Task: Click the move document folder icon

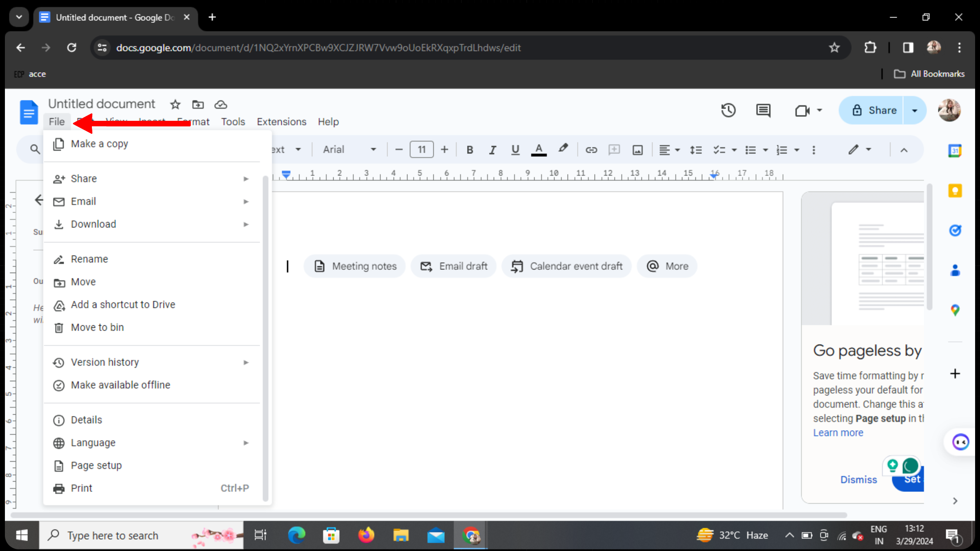Action: pos(198,105)
